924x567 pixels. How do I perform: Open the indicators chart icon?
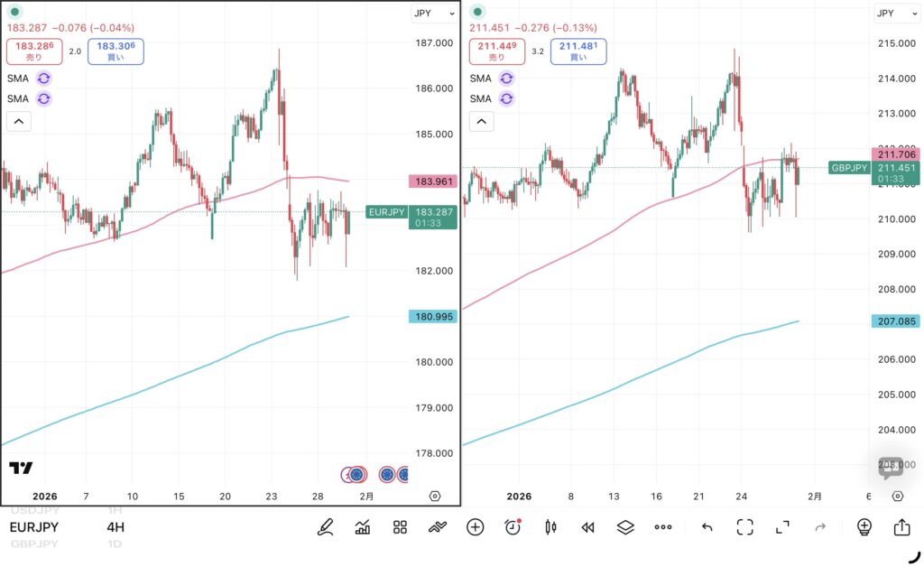(363, 527)
